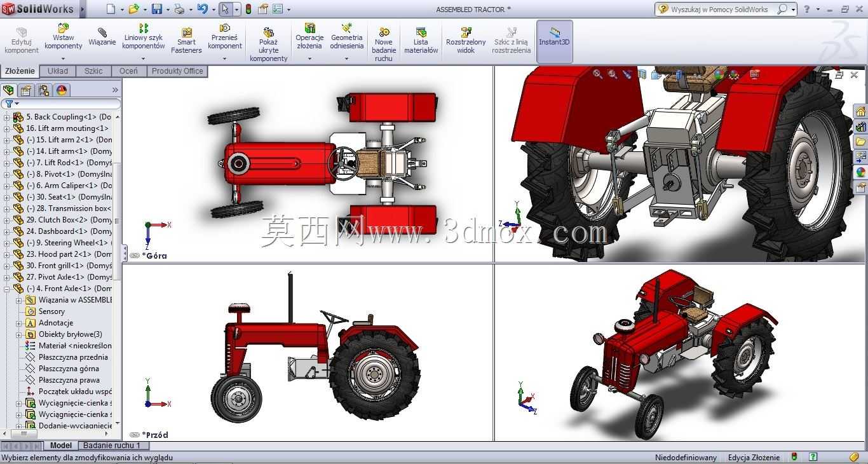Open the Options icon in the title toolbar

click(278, 9)
